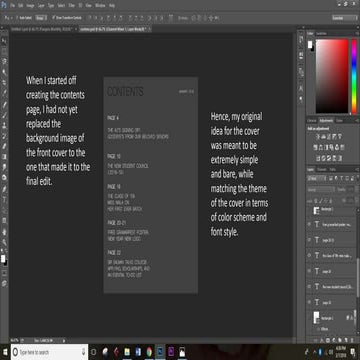
Task: Hide the 'page 10' text layer
Action: pos(309,302)
